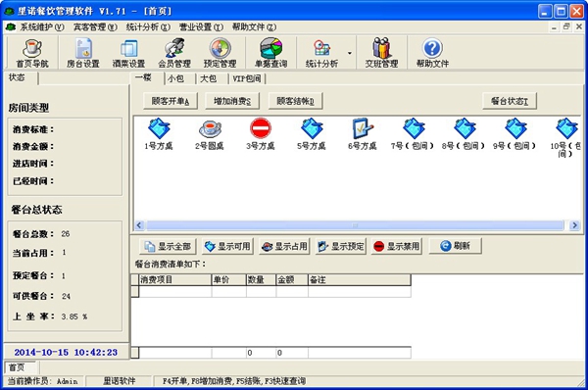
Task: Click 显示预定 show reserved button
Action: [x=340, y=246]
